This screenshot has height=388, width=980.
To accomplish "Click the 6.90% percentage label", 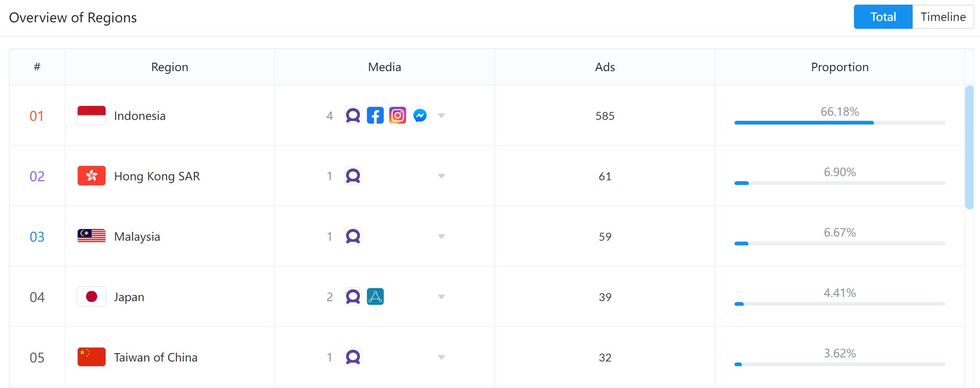I will pyautogui.click(x=840, y=172).
